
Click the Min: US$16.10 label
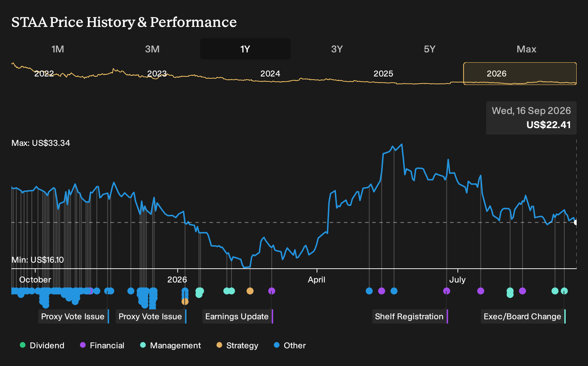tap(38, 260)
